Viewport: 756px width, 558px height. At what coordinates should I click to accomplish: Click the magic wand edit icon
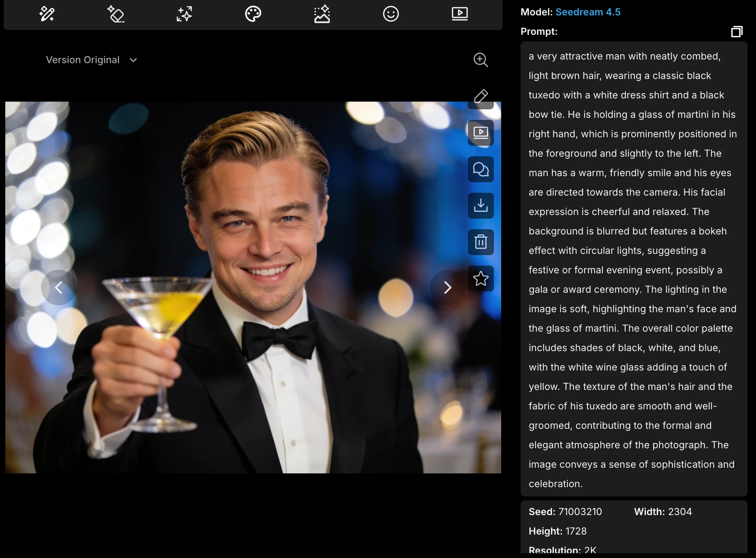[x=47, y=14]
